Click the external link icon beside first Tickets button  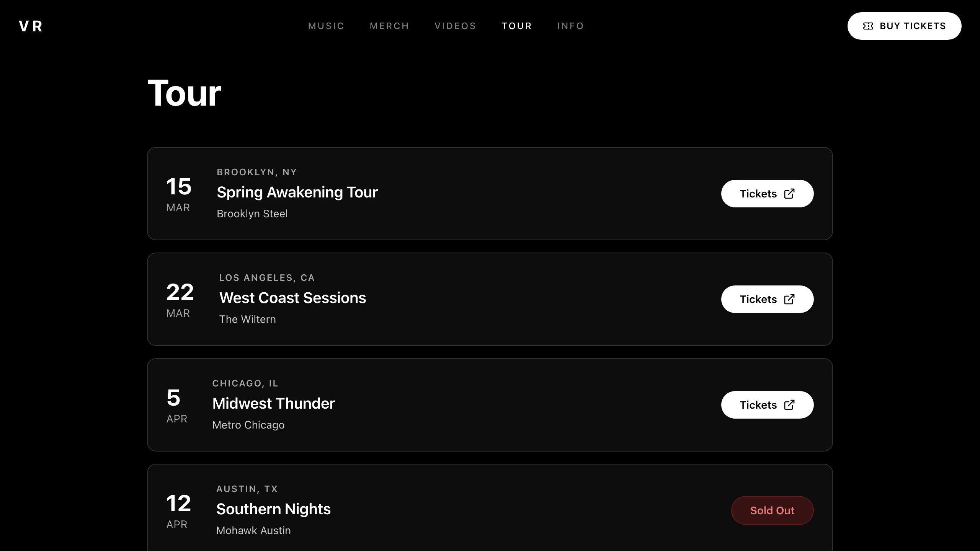789,194
